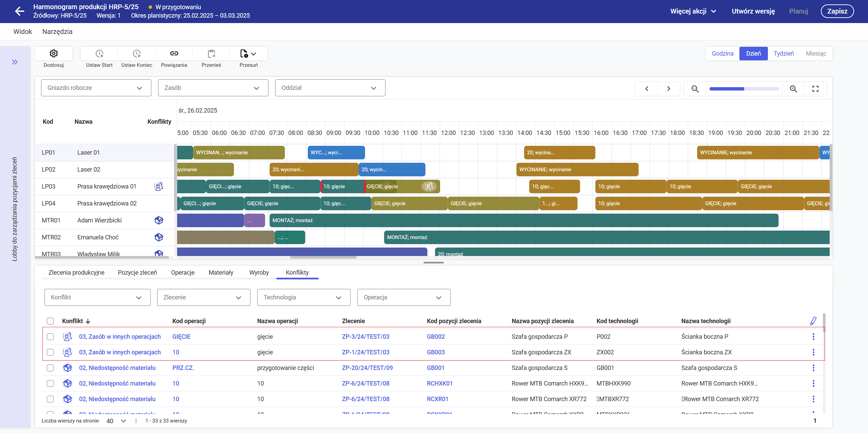The height and width of the screenshot is (433, 868).
Task: Open row menu for ZP-1/24/TEST/03
Action: [x=813, y=352]
